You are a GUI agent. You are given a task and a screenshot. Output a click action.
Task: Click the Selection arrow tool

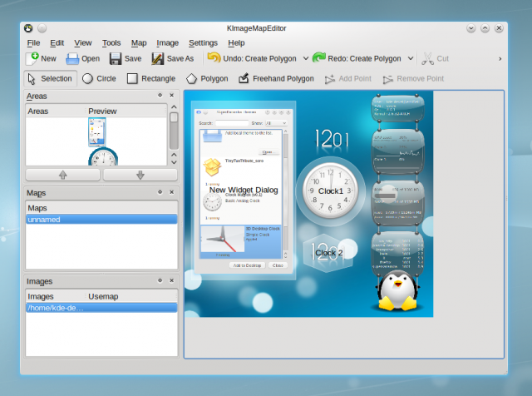[50, 79]
